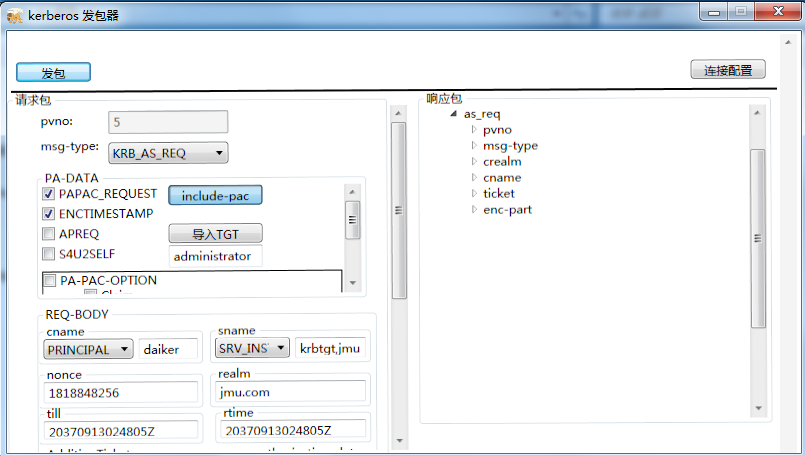The height and width of the screenshot is (456, 805).
Task: Click the nonce field 1818848256
Action: point(121,393)
